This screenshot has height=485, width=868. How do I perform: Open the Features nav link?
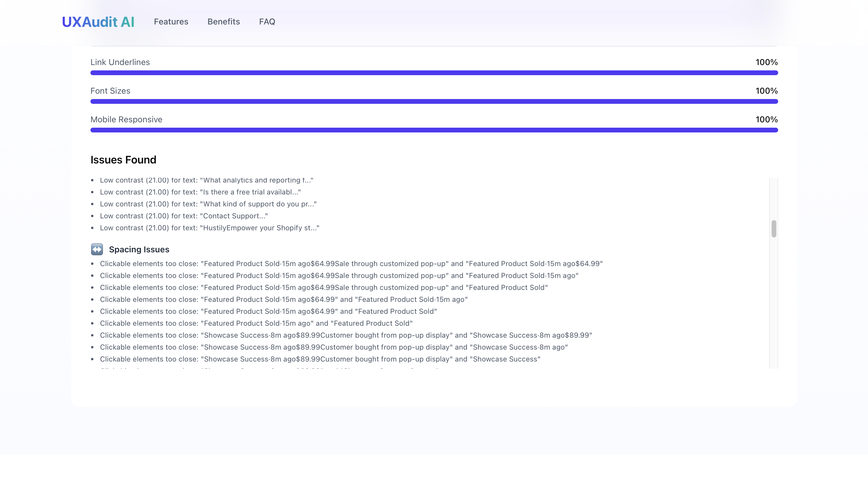click(171, 21)
